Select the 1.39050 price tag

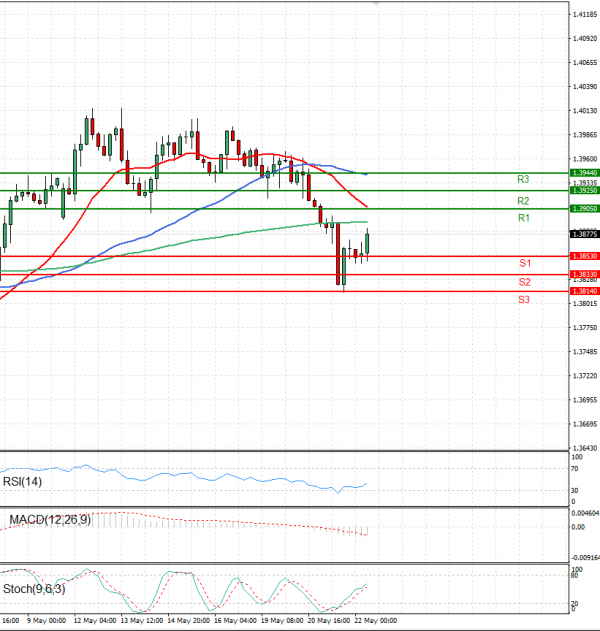point(585,208)
